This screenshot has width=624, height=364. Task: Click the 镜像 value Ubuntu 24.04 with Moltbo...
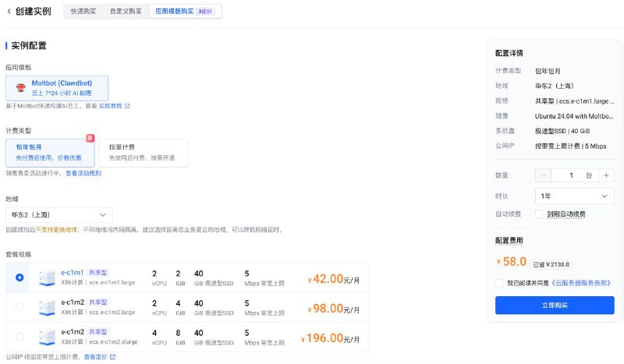tap(574, 116)
